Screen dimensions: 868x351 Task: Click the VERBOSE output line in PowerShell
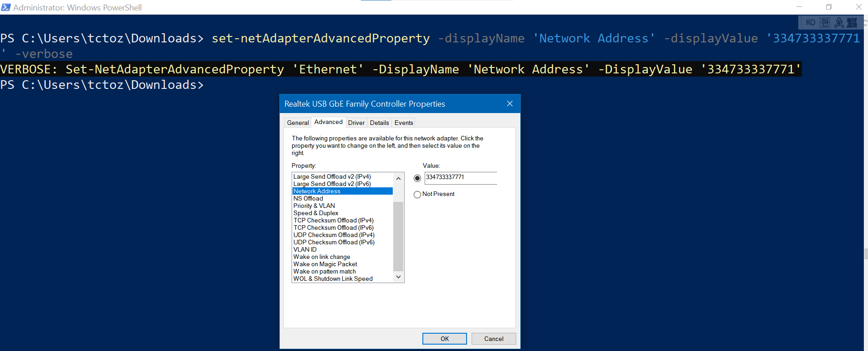coord(401,69)
